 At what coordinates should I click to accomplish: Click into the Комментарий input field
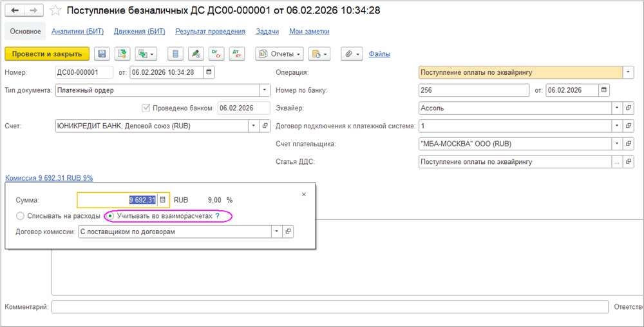coord(330,307)
